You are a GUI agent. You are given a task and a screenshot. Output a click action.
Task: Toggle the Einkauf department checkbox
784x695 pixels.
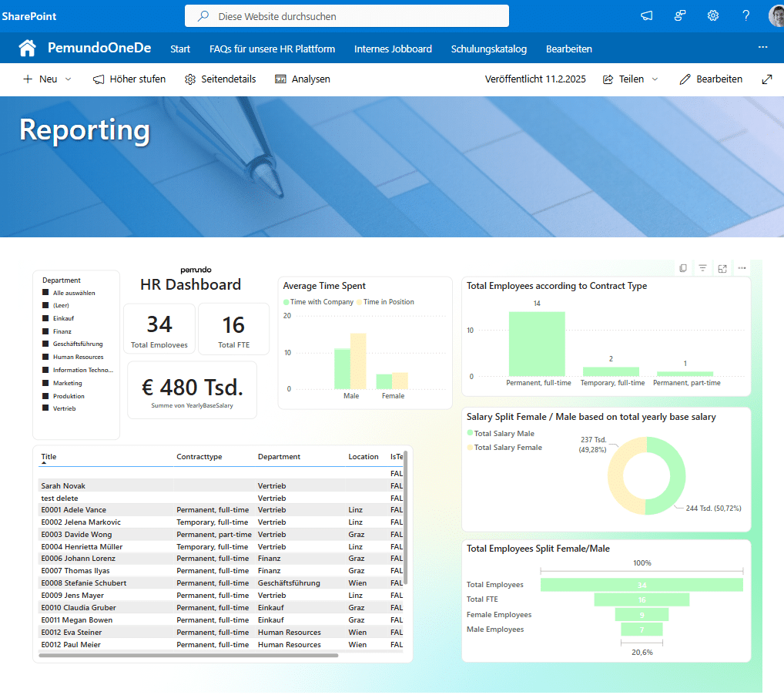click(x=45, y=317)
